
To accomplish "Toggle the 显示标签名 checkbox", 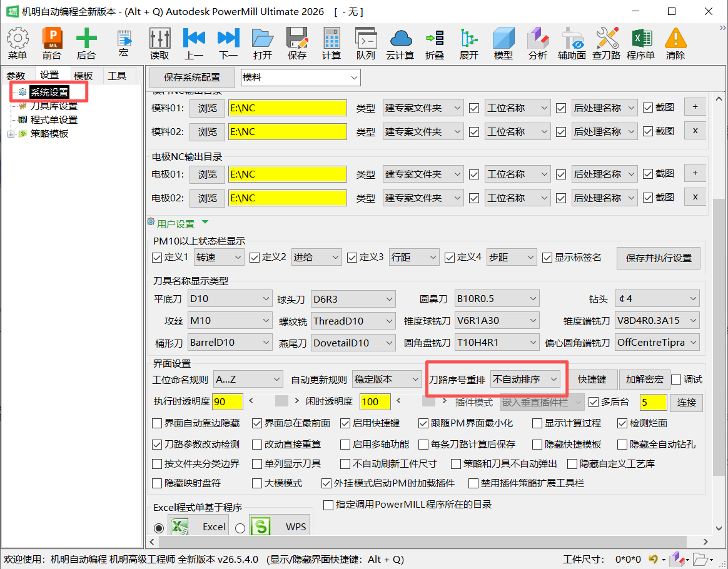I will click(547, 258).
